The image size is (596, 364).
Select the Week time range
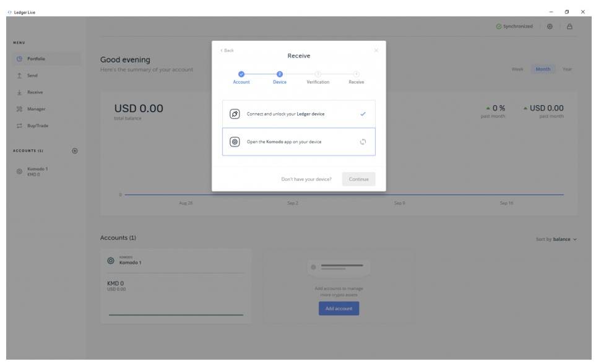517,69
